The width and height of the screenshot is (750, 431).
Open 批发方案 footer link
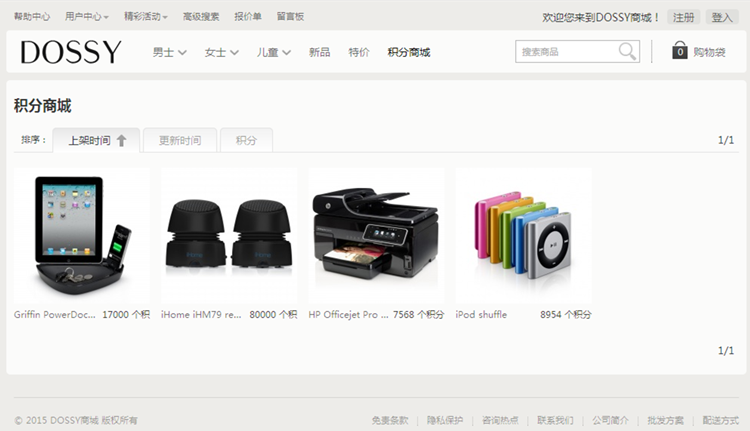click(x=665, y=420)
